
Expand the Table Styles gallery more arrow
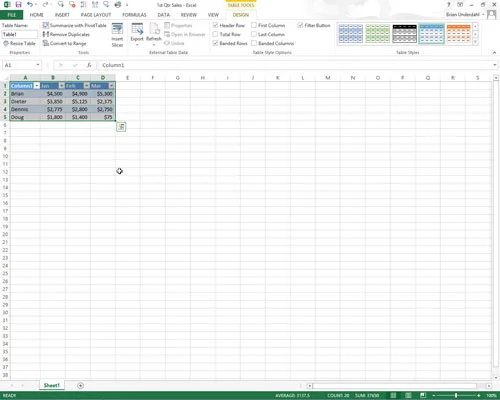pos(475,42)
